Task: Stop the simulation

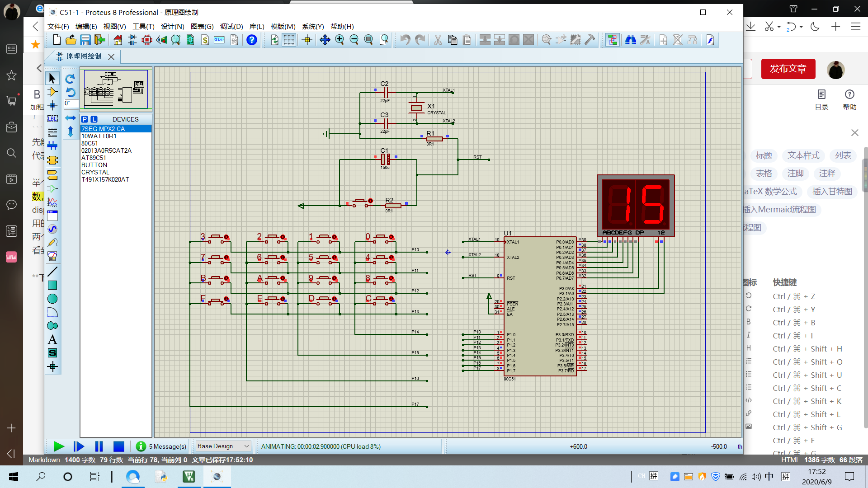Action: point(118,446)
